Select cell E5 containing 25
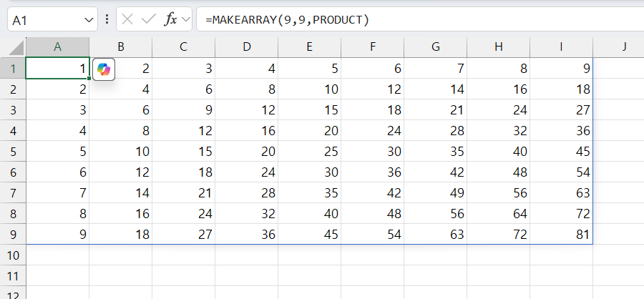The height and width of the screenshot is (299, 644). click(309, 151)
